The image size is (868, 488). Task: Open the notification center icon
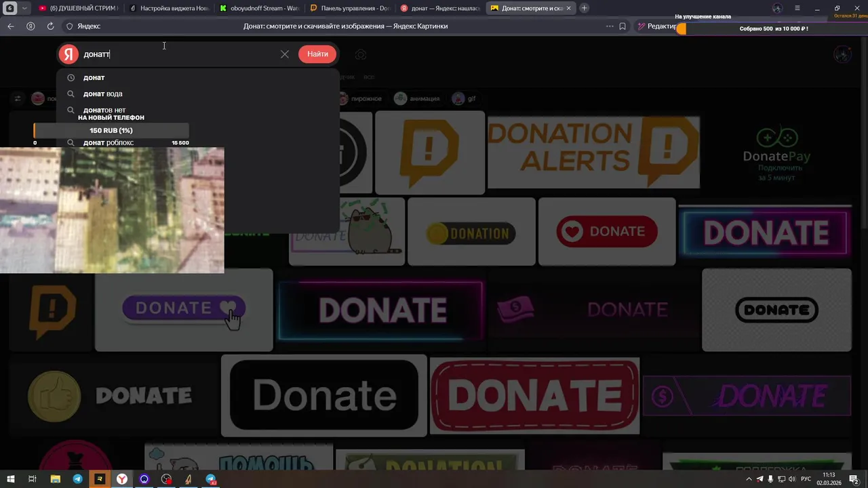pos(854,479)
